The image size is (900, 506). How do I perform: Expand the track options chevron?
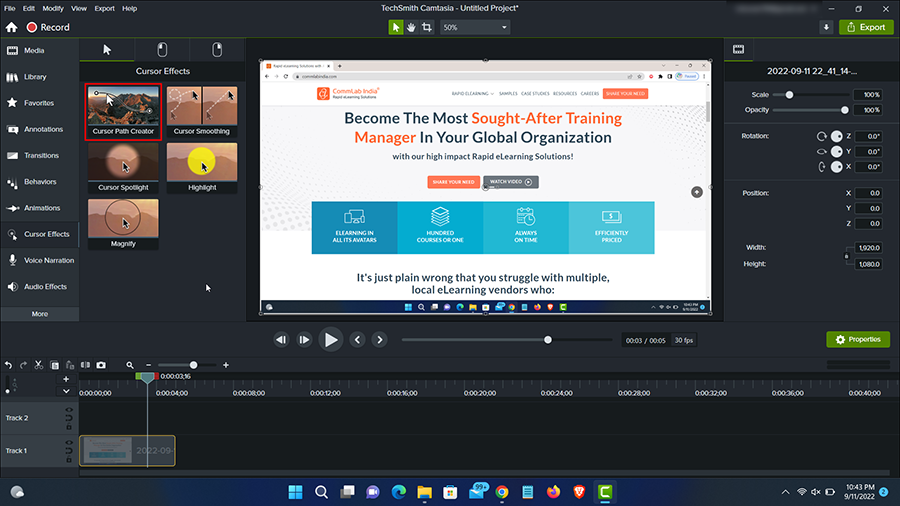coord(66,391)
